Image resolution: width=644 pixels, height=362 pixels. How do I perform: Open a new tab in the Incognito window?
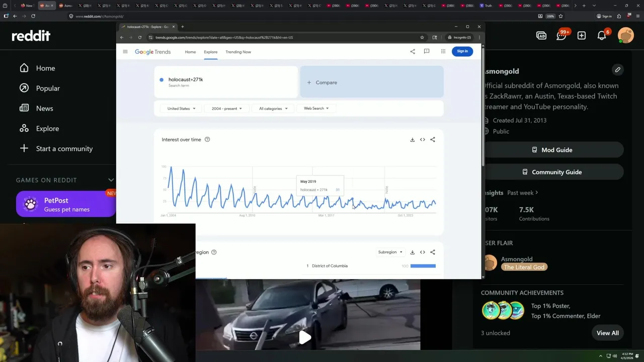click(x=182, y=27)
